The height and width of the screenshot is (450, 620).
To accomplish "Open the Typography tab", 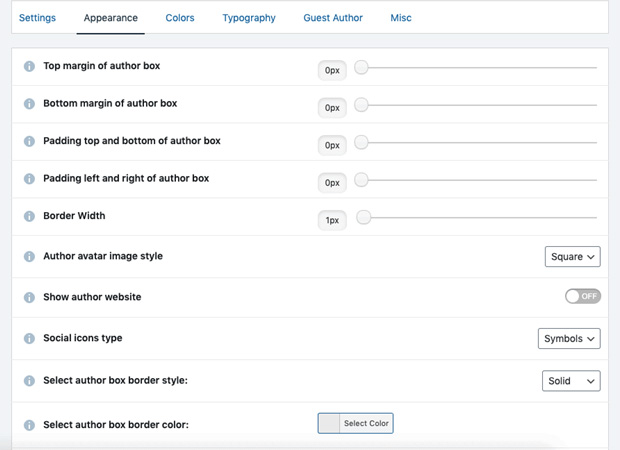I will pos(249,18).
